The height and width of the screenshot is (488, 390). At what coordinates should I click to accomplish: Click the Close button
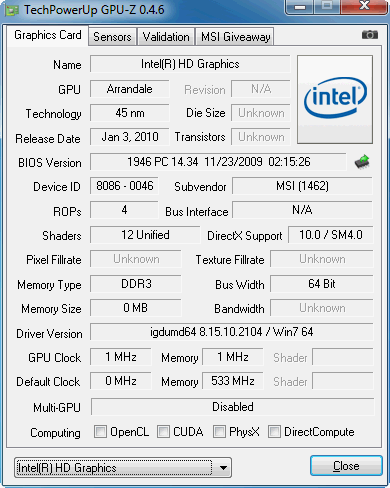(x=346, y=466)
